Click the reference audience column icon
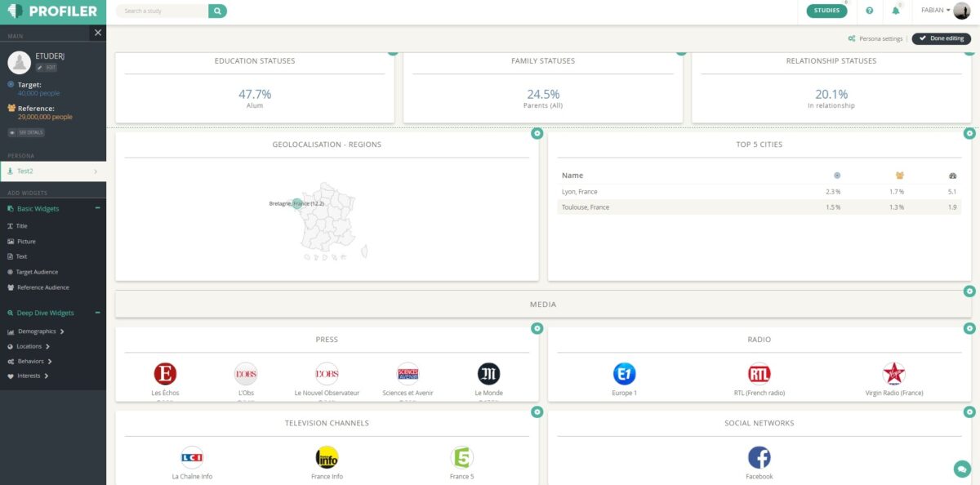This screenshot has width=980, height=485. (900, 176)
